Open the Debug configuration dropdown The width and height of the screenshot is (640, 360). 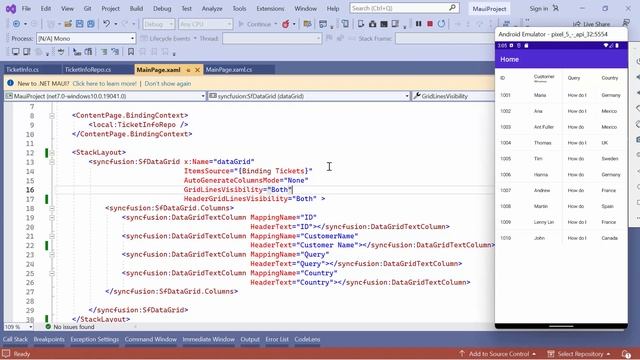point(159,24)
